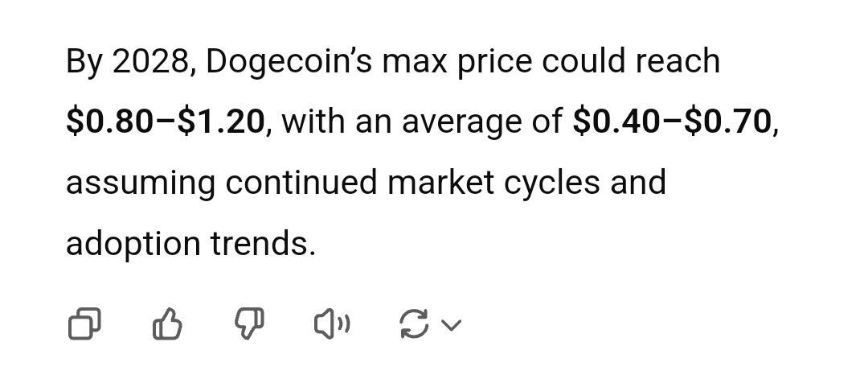868x379 pixels.
Task: Click the word "assuming"
Action: point(140,182)
